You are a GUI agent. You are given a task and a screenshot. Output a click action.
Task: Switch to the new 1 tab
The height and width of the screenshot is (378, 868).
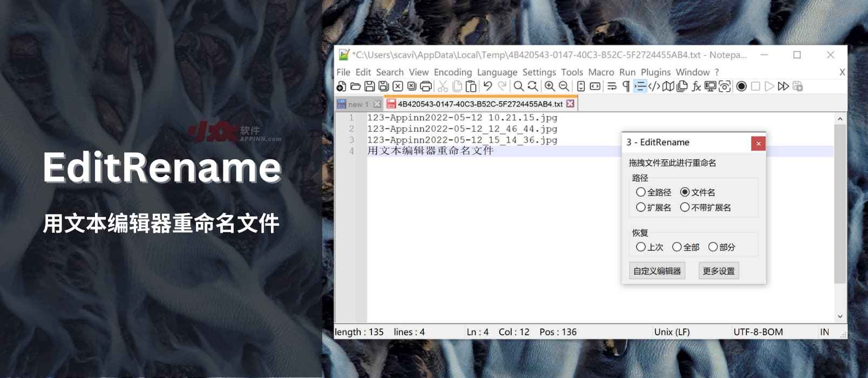click(357, 104)
